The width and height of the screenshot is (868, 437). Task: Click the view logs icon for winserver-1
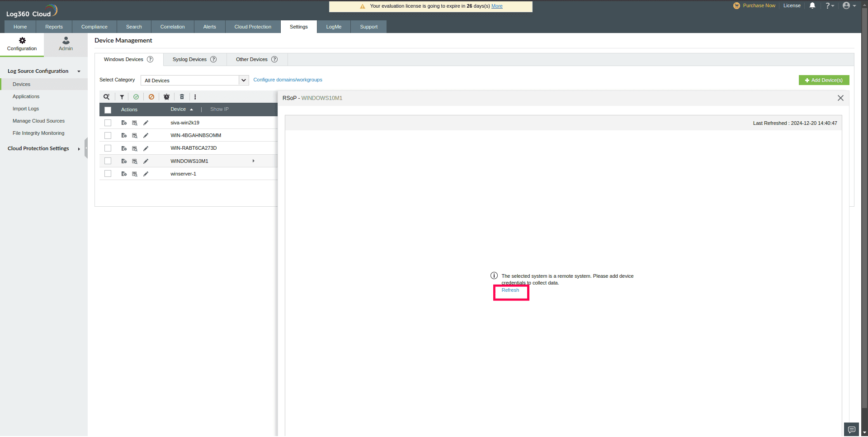click(135, 174)
